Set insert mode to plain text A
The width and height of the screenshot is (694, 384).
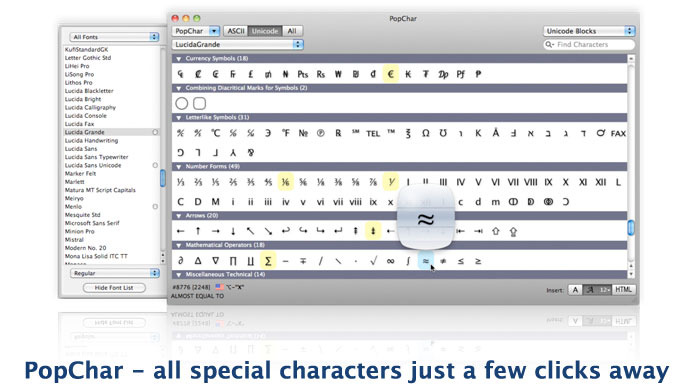click(x=575, y=290)
